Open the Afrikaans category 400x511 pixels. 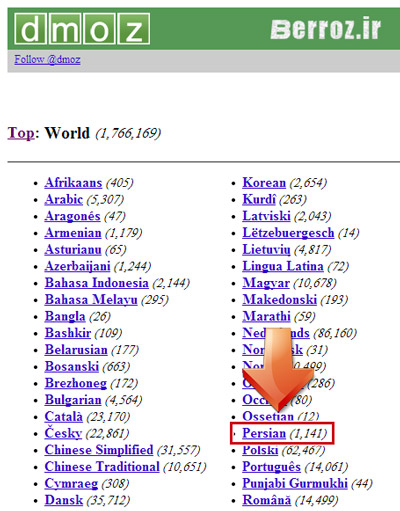[73, 183]
